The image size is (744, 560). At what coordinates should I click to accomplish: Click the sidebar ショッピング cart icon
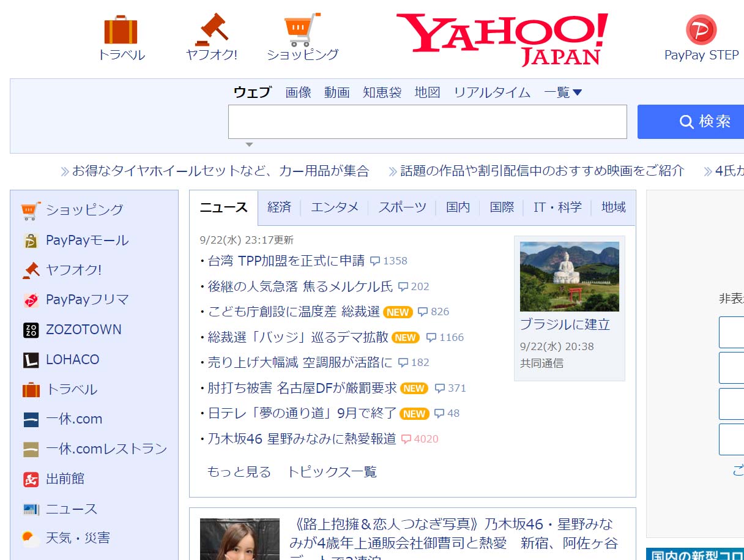(31, 210)
